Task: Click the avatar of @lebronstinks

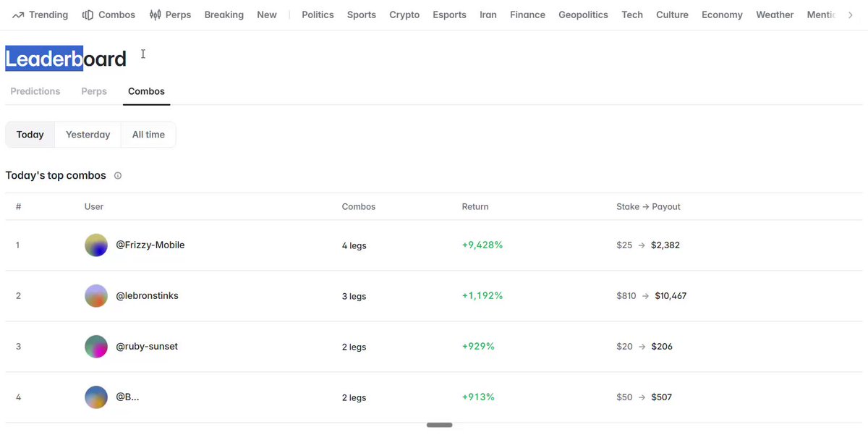Action: click(96, 296)
